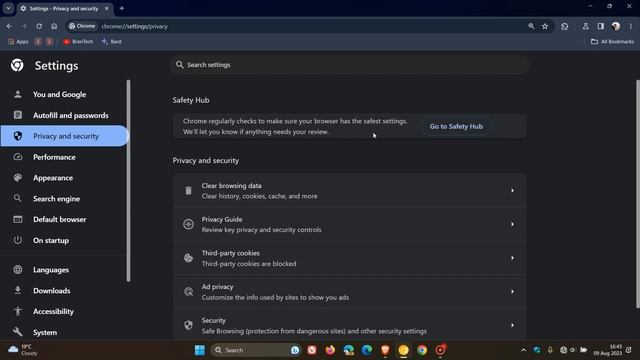Select Settings - Privacy and security tab
Image resolution: width=640 pixels, height=360 pixels.
pos(63,9)
